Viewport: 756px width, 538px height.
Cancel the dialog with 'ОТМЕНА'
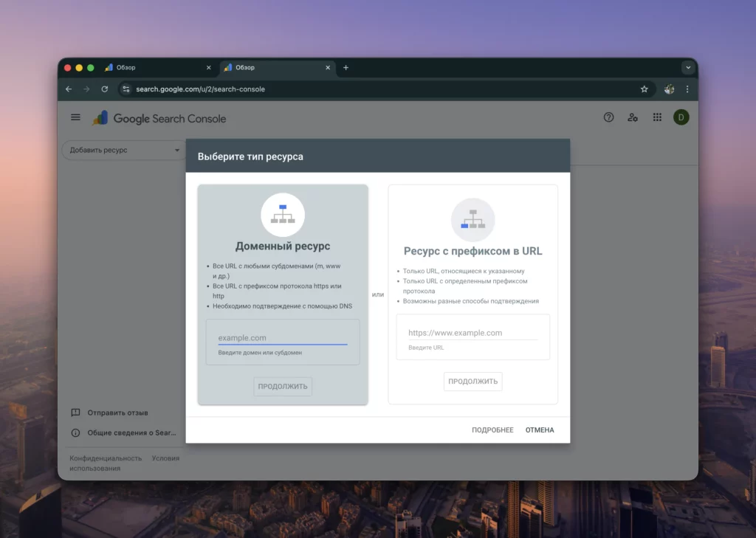[x=540, y=430]
